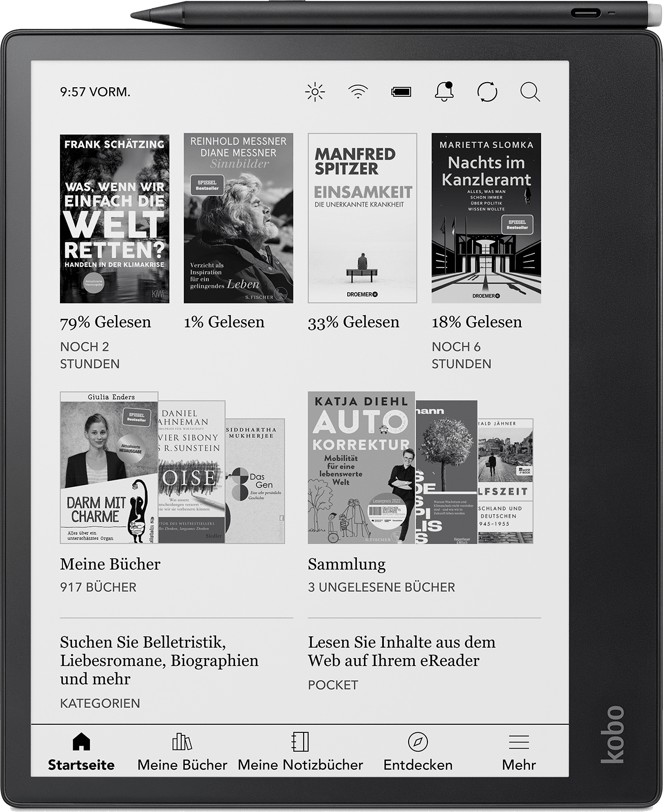Image resolution: width=663 pixels, height=812 pixels.
Task: Open notifications bell icon
Action: point(444,92)
